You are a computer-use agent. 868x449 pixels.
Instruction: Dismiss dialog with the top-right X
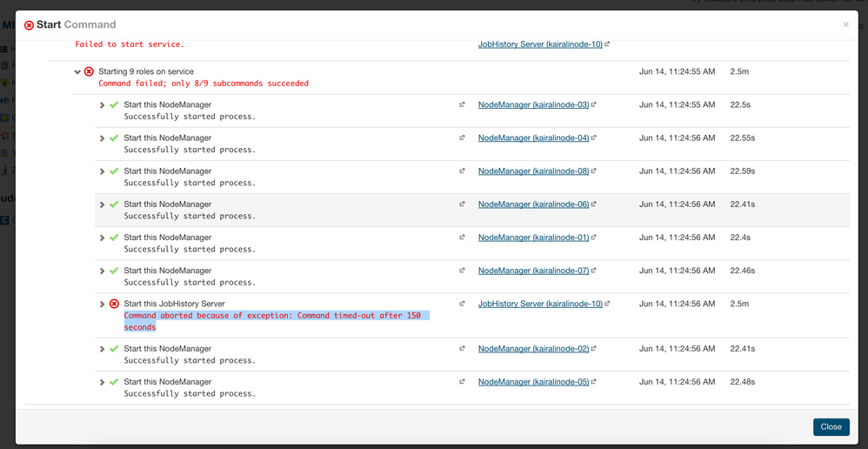845,24
